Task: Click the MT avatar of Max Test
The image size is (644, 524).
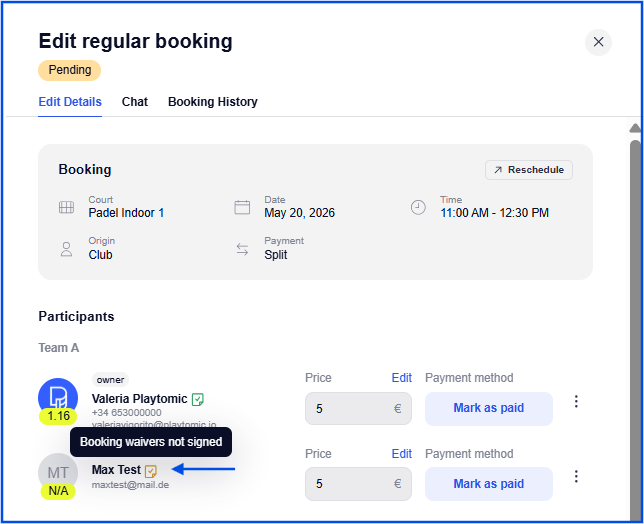Action: (x=58, y=473)
